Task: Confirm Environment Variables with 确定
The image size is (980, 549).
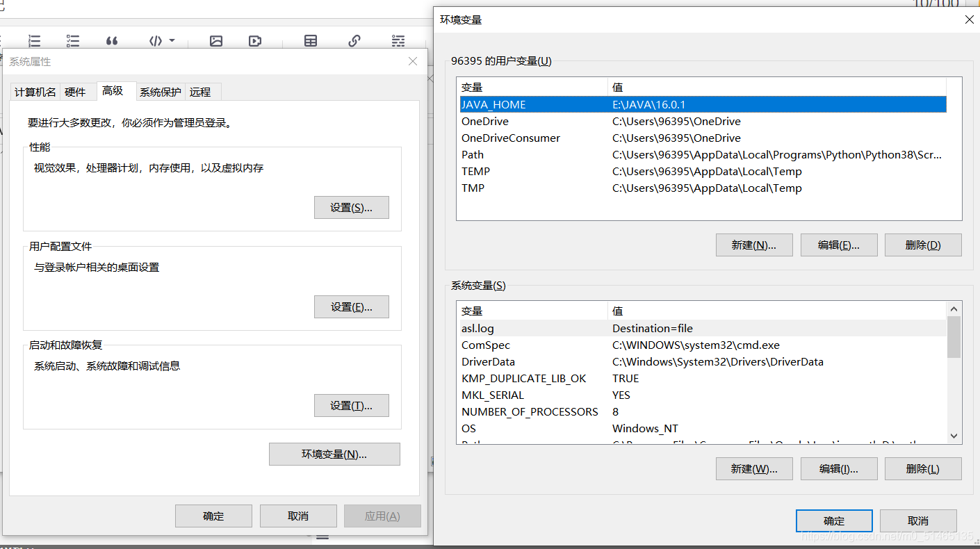Action: [834, 521]
